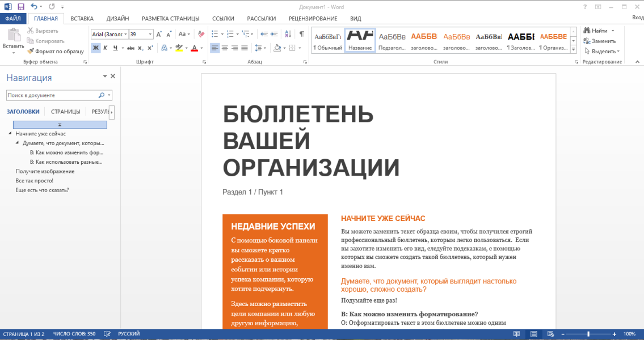Open the ФАЙЛ tab

13,19
